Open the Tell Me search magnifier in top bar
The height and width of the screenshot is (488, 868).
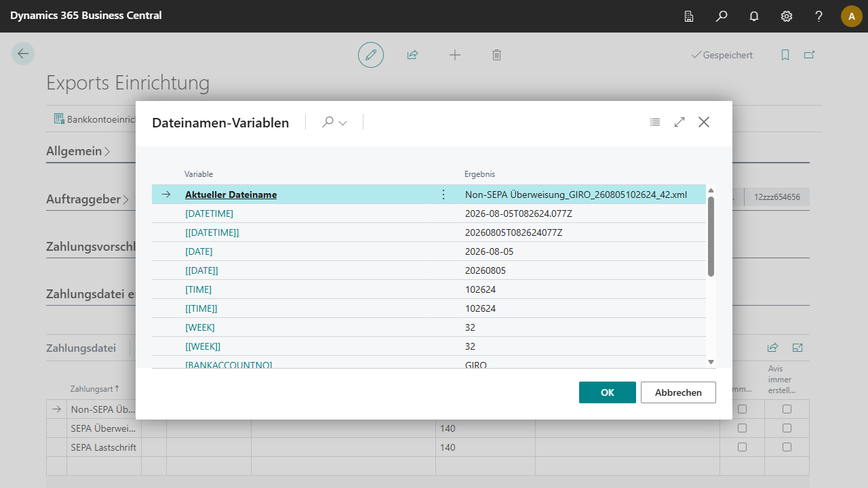pyautogui.click(x=722, y=16)
